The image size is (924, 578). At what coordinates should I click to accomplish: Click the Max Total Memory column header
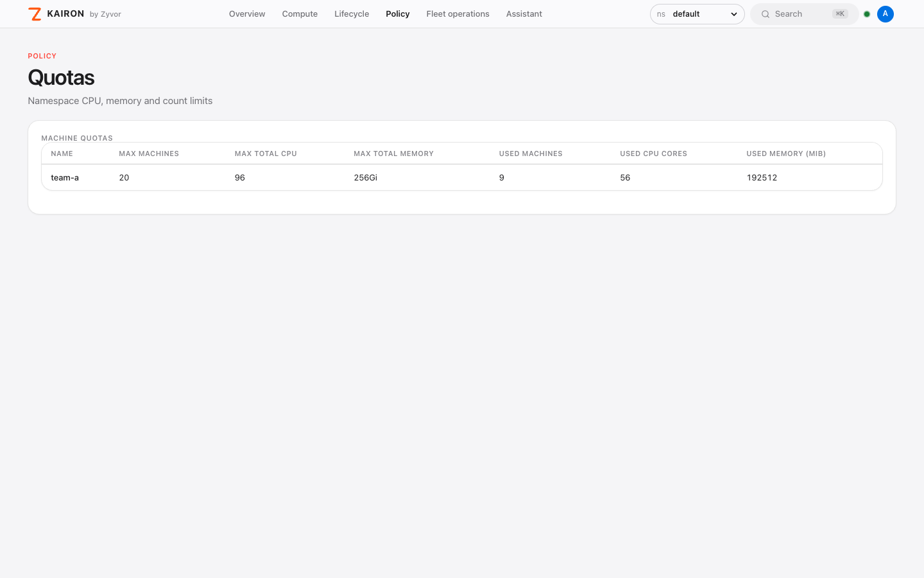click(393, 154)
